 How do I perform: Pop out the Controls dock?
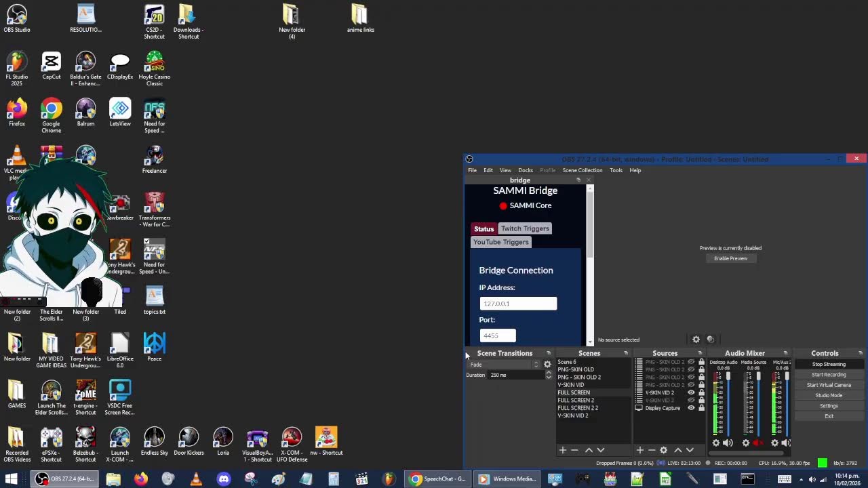(x=861, y=353)
